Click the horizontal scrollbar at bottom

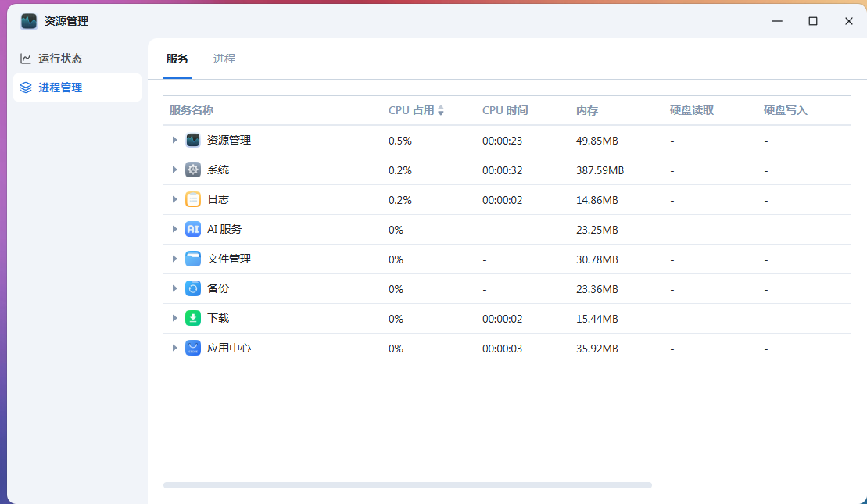pyautogui.click(x=407, y=485)
